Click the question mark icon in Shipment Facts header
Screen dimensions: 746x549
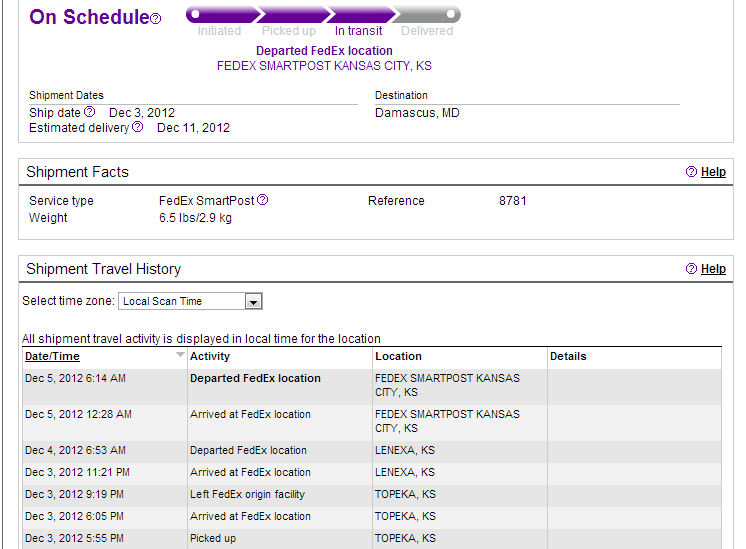pyautogui.click(x=691, y=172)
